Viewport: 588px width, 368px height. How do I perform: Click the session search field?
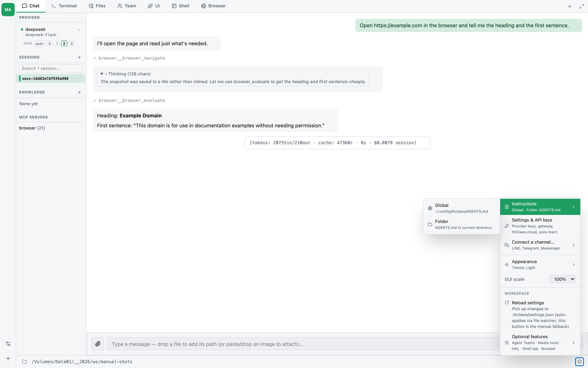pos(51,68)
